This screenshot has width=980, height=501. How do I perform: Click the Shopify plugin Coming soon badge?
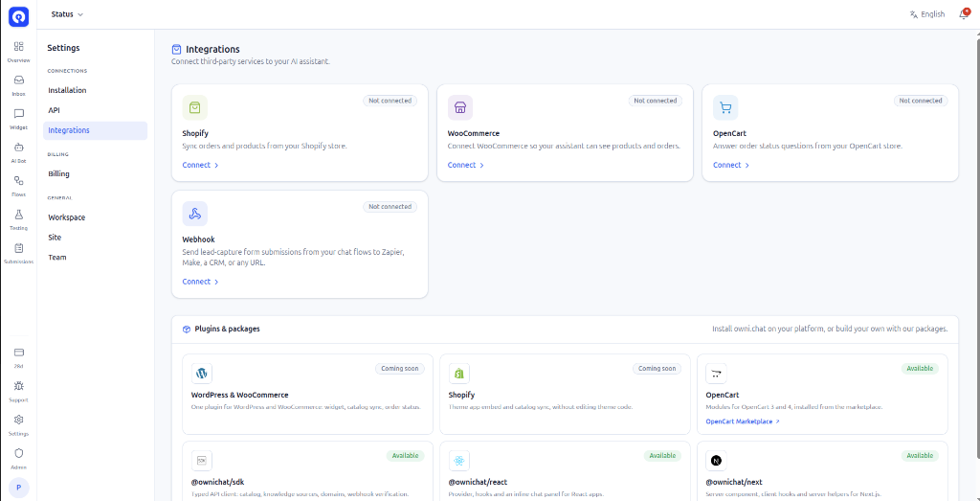click(657, 369)
